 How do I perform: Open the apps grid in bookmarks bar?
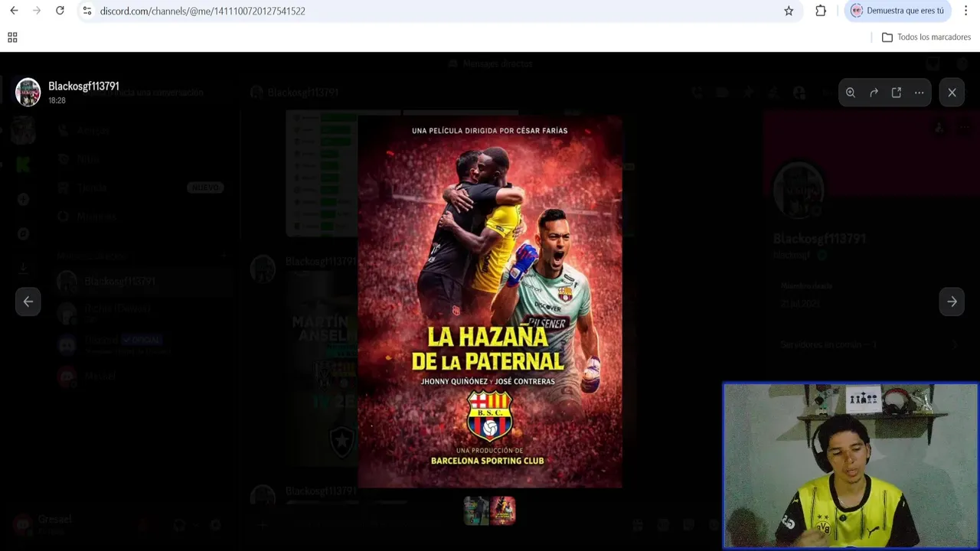tap(12, 37)
